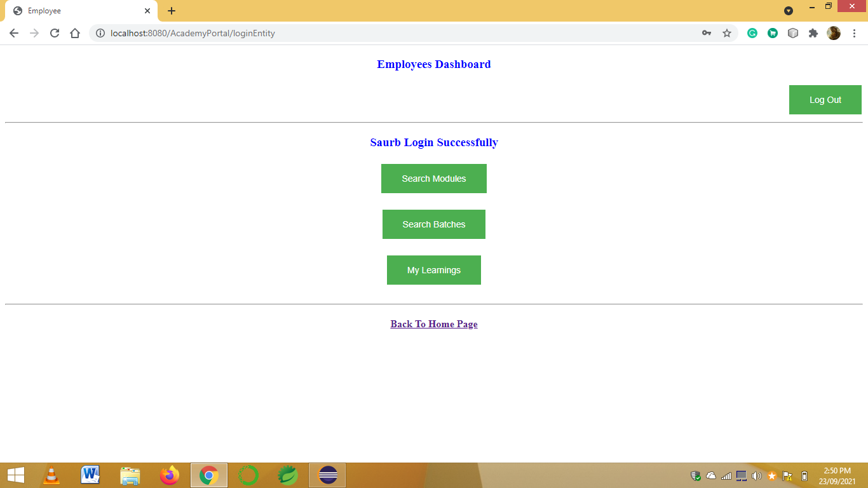The height and width of the screenshot is (488, 868).
Task: Open the volume speaker tray icon
Action: tap(757, 476)
